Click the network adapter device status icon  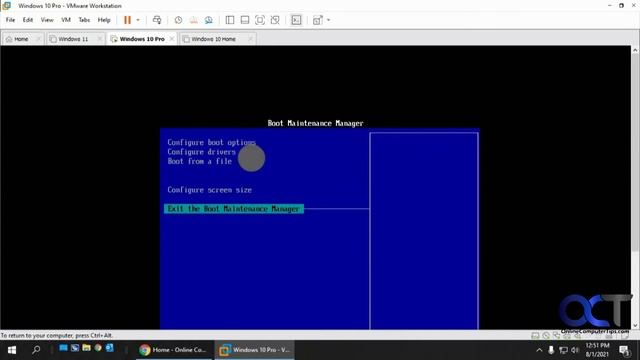[x=556, y=336]
